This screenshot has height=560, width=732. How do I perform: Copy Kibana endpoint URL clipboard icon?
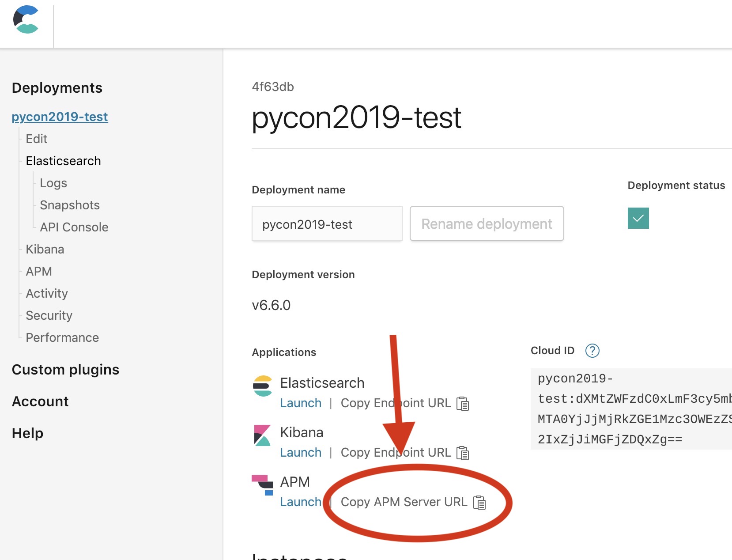tap(463, 453)
